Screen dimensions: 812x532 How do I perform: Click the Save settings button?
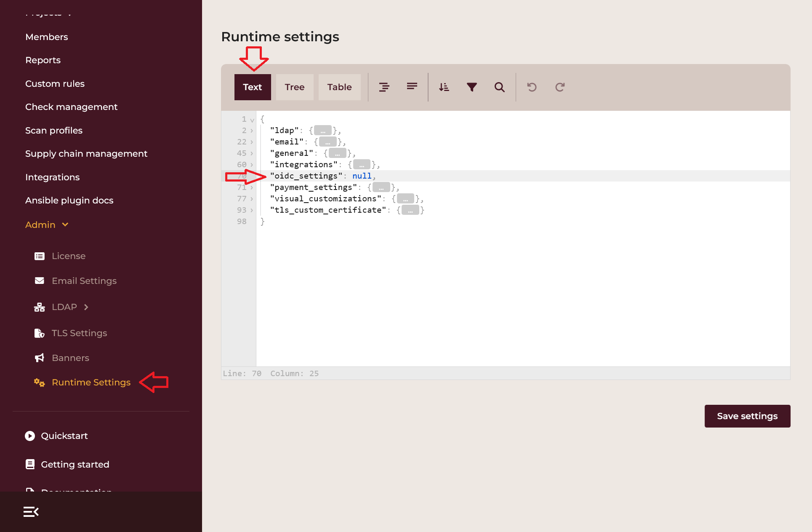(x=747, y=416)
